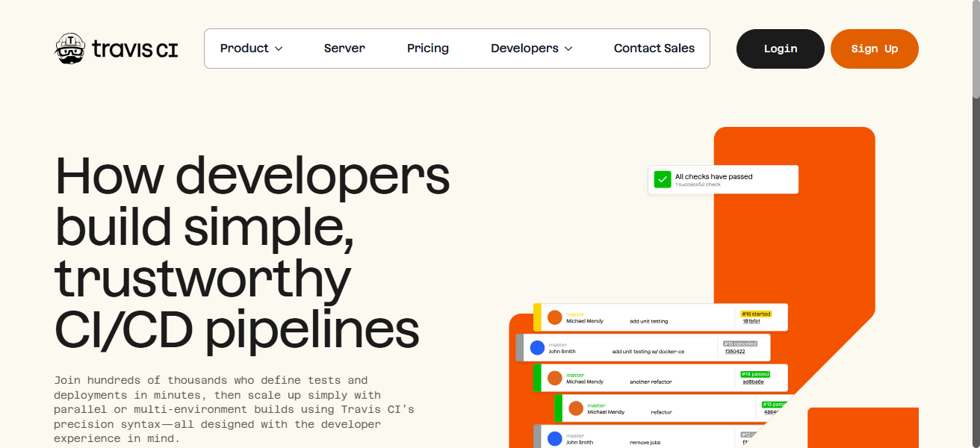Click the #14 passed status badge
Image resolution: width=980 pixels, height=448 pixels.
click(755, 374)
